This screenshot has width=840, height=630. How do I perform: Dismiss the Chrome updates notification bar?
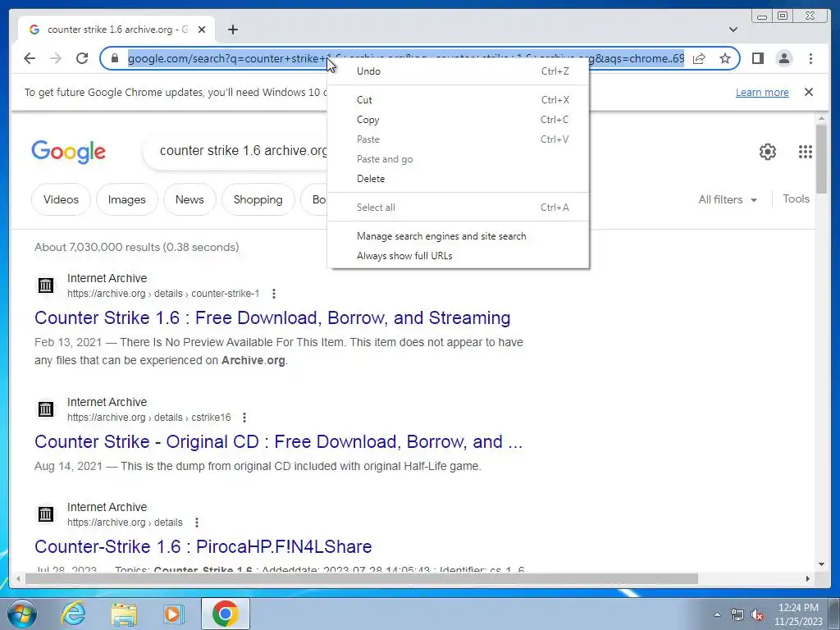click(809, 92)
